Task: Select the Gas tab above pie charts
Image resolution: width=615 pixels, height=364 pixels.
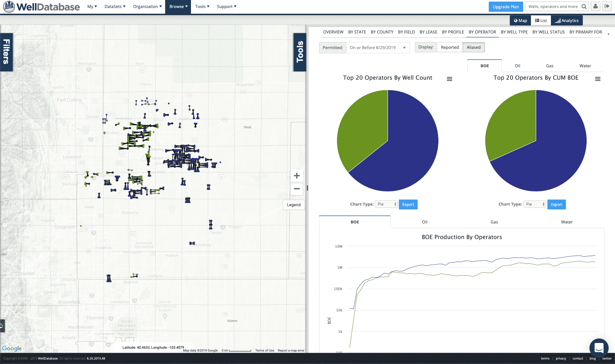Action: click(550, 66)
